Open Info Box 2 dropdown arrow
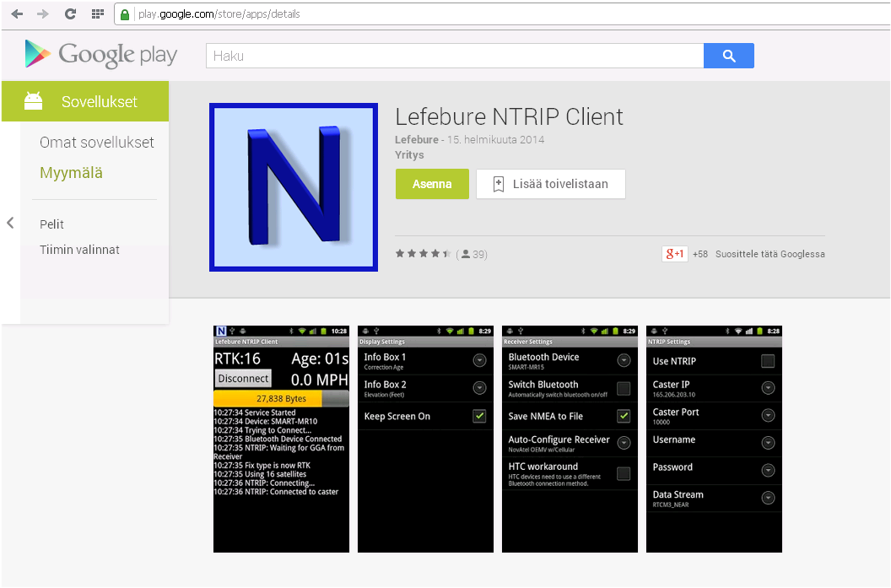The image size is (891, 588). 479,388
